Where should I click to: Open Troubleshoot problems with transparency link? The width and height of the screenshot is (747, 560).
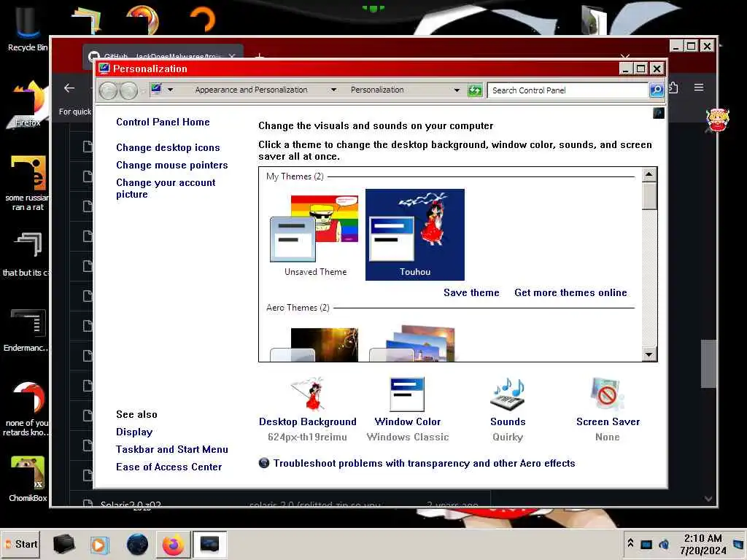point(424,463)
